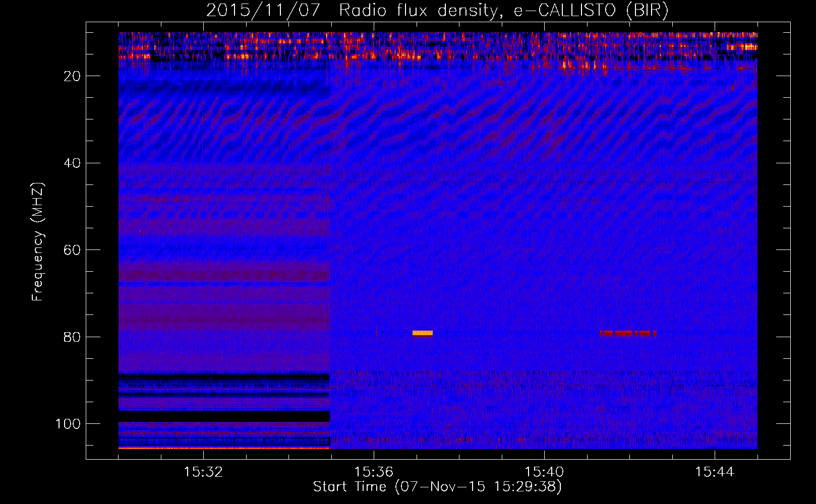816x504 pixels.
Task: Click the 15:32 time tick label
Action: [203, 472]
